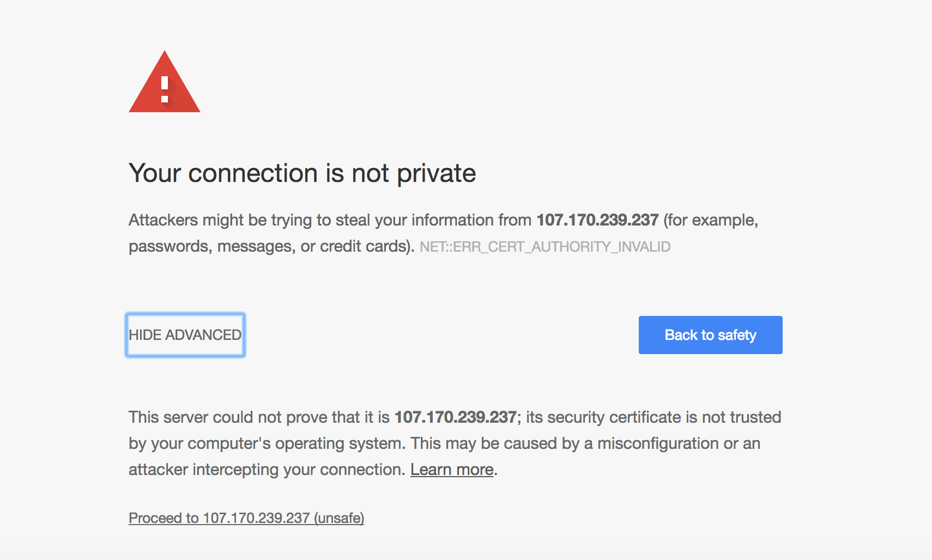The width and height of the screenshot is (932, 560).
Task: Click the red warning triangle icon
Action: click(165, 82)
